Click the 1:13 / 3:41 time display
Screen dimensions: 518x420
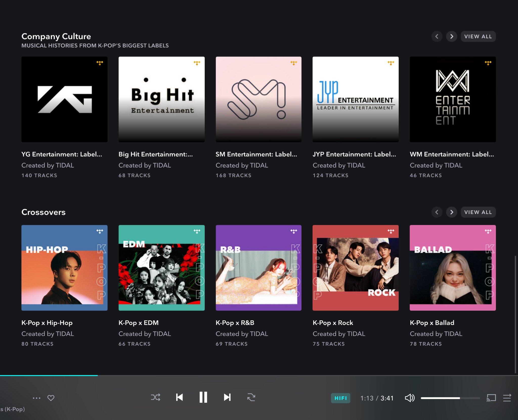tap(377, 398)
